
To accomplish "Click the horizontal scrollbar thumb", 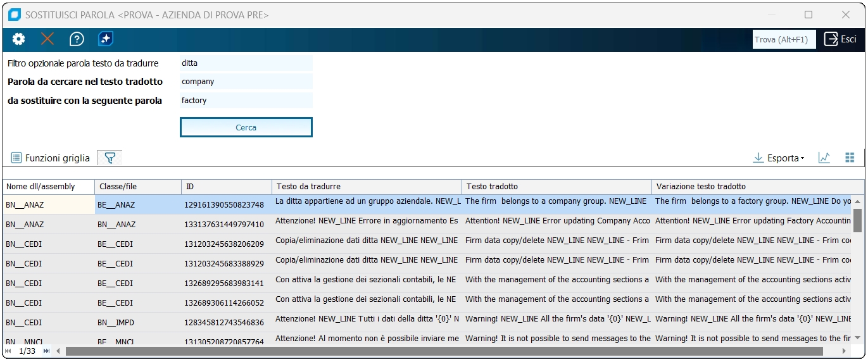I will click(444, 351).
